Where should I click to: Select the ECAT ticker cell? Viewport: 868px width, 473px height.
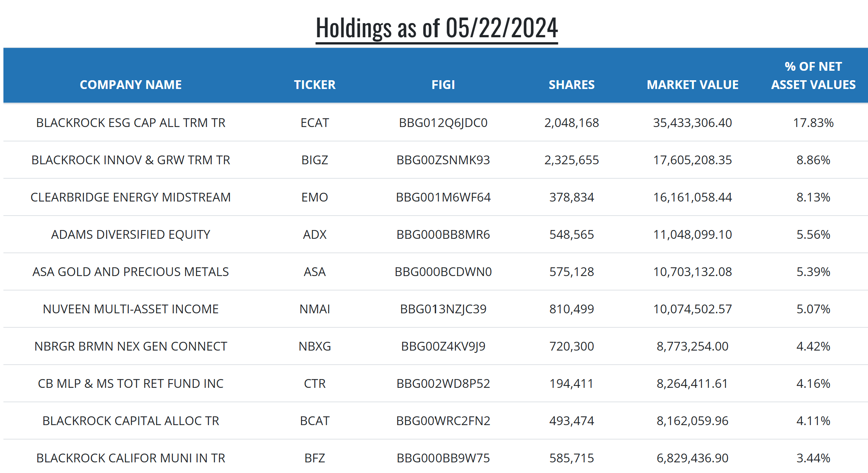pos(315,123)
